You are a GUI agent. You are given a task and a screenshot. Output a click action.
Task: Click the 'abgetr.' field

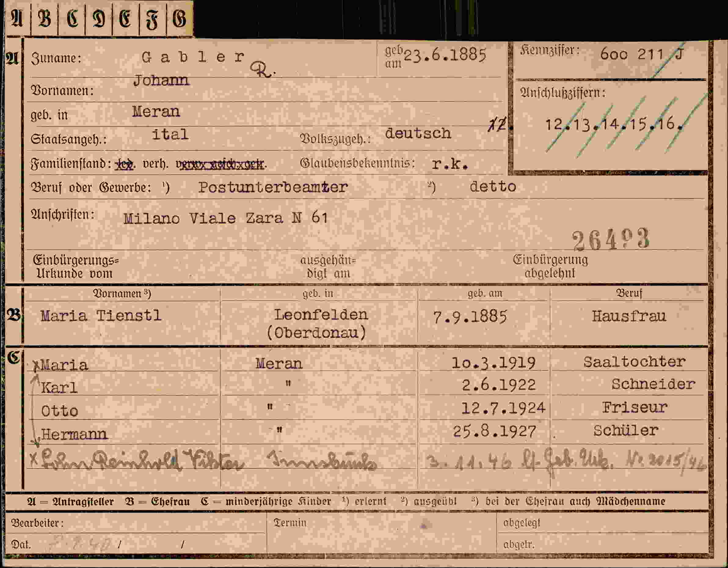pos(603,544)
